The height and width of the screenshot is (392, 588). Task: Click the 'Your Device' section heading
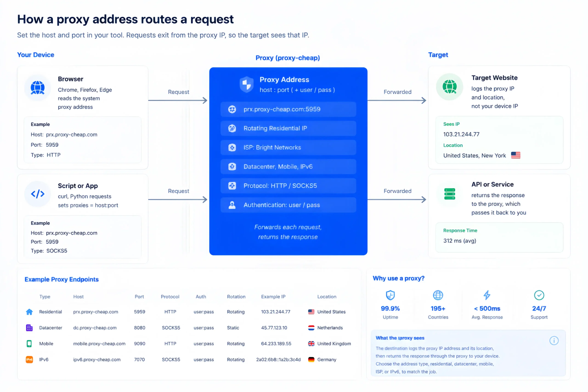pos(35,55)
